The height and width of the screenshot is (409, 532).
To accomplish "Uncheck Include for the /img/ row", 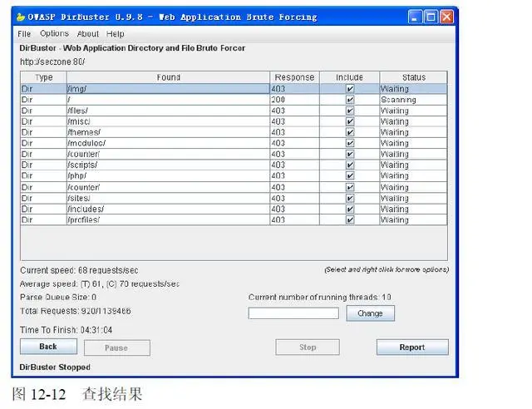I will pos(350,89).
